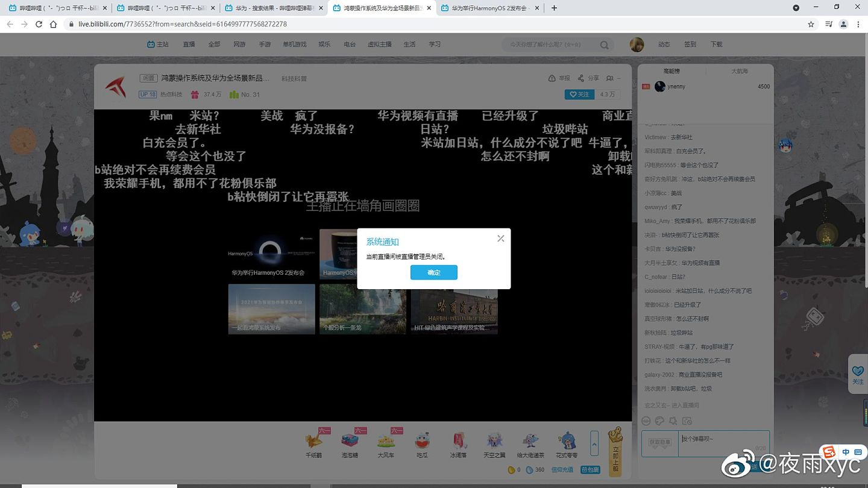Viewport: 868px width, 488px height.
Task: Open the danmaku history clock icon
Action: [x=687, y=421]
